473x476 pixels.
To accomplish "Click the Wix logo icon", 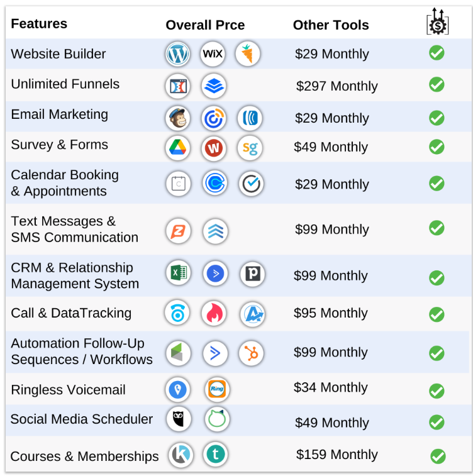I will click(x=213, y=54).
